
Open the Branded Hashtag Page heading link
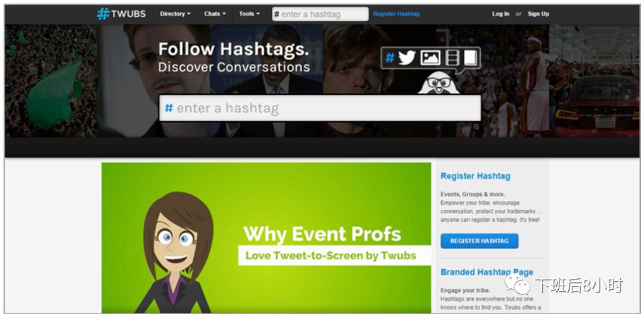(487, 272)
